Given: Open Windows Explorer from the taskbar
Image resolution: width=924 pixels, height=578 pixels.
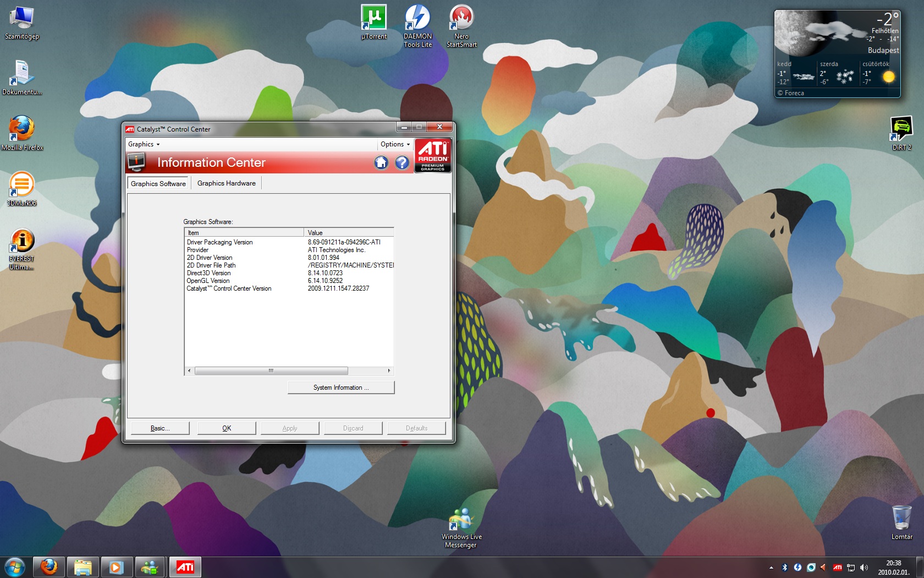Looking at the screenshot, I should pos(82,567).
